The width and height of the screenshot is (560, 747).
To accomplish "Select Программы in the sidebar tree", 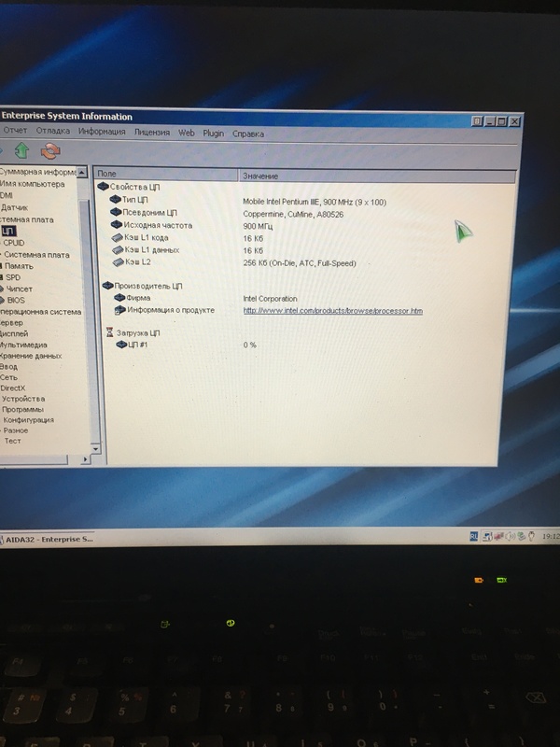I will [x=22, y=409].
